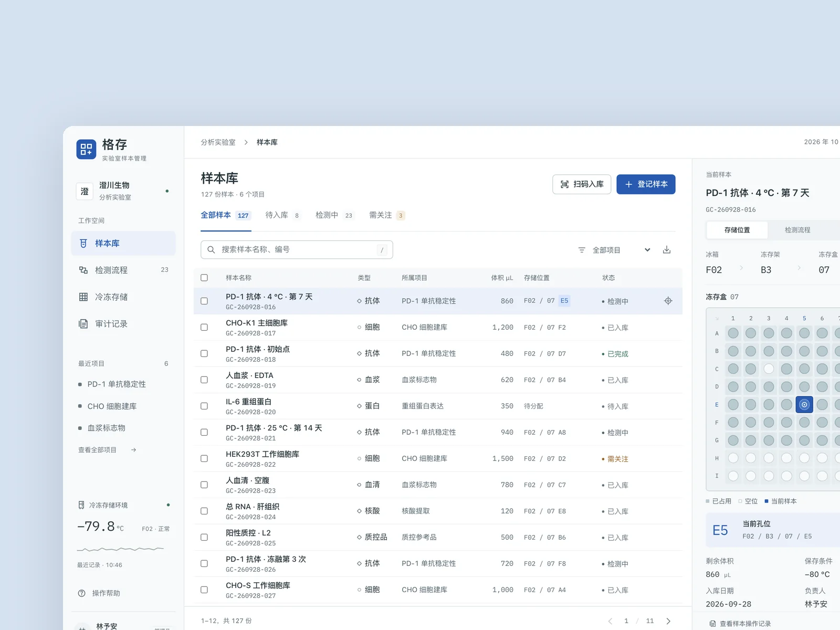The width and height of the screenshot is (840, 630).
Task: Click arrow icon next to 查看全部项目
Action: [x=134, y=450]
